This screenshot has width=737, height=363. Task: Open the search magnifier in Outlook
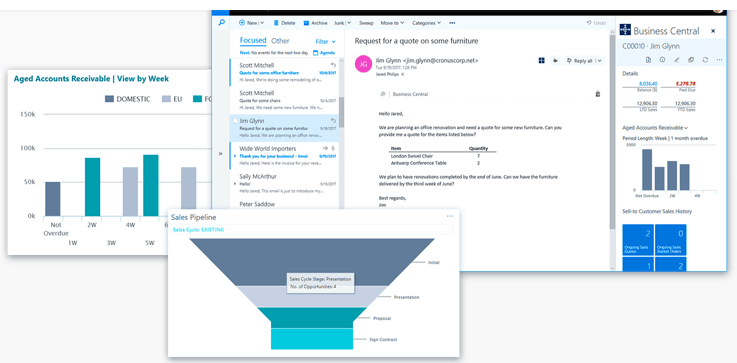pos(221,22)
